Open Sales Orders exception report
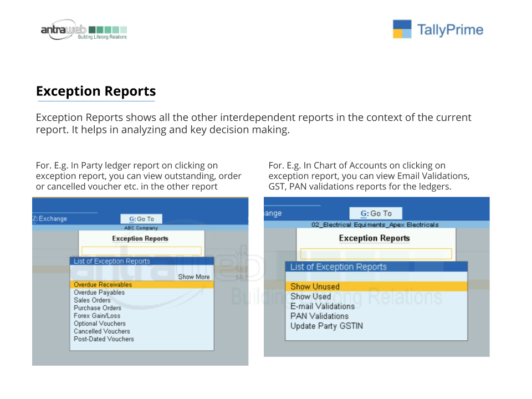Screen dimensions: 532x399 click(x=142, y=300)
